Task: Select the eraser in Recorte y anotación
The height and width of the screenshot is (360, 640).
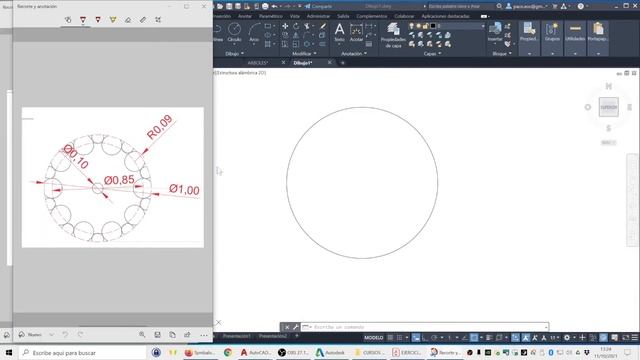Action: (x=128, y=20)
